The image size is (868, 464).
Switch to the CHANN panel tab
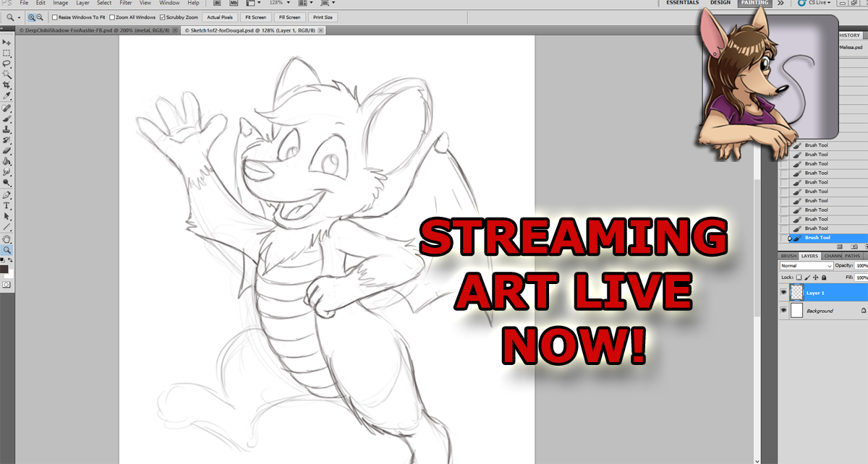point(831,256)
